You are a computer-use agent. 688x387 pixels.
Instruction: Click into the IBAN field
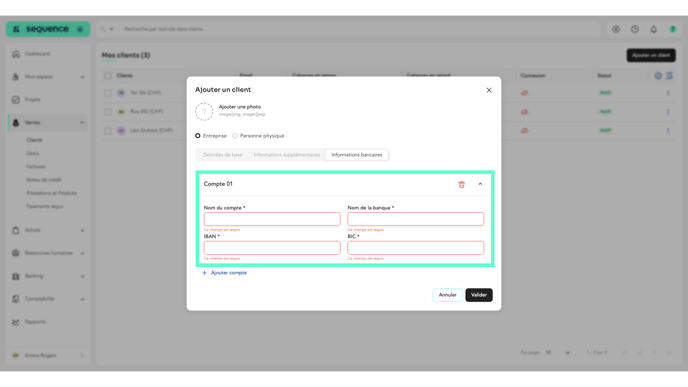click(272, 248)
